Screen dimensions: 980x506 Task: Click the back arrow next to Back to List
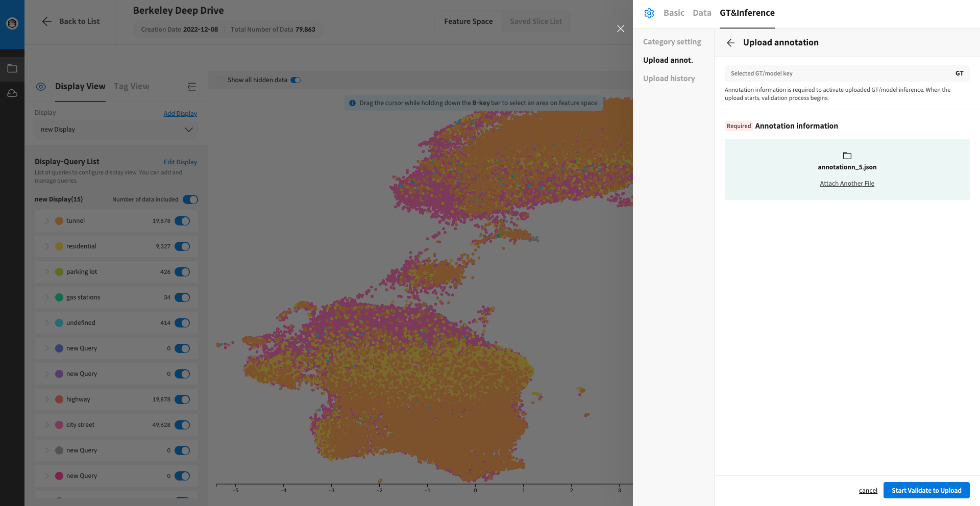click(46, 21)
